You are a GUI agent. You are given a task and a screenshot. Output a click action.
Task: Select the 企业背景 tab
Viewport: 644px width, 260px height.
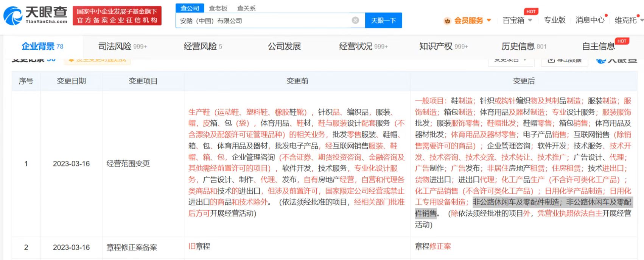pos(42,46)
